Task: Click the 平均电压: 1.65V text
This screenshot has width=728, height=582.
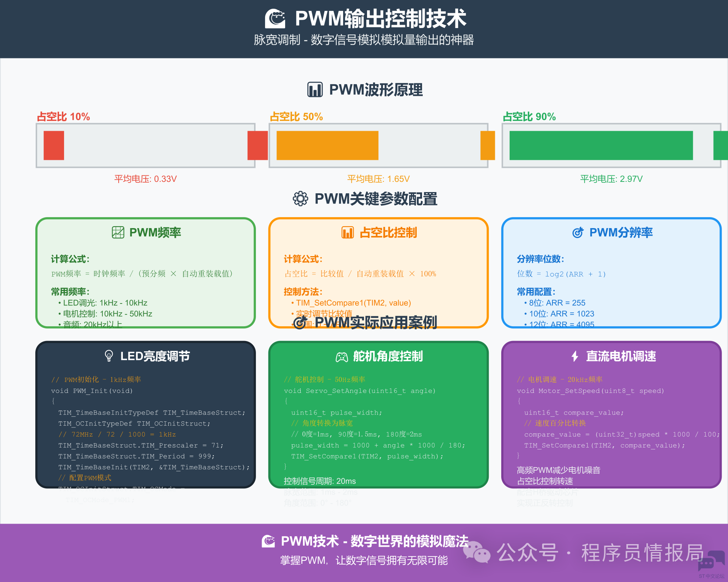Action: tap(378, 179)
